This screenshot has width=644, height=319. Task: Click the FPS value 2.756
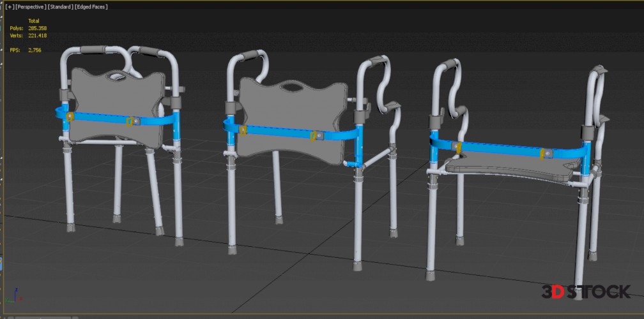point(34,50)
